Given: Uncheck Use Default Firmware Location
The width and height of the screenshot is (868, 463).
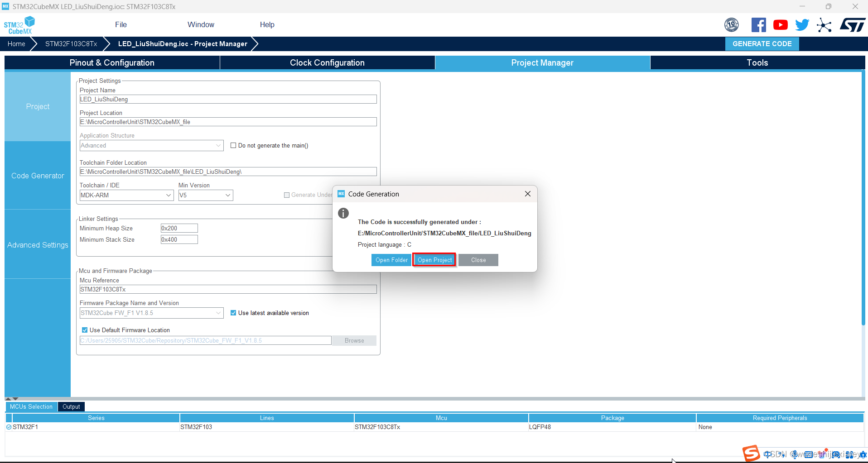Looking at the screenshot, I should pos(85,330).
